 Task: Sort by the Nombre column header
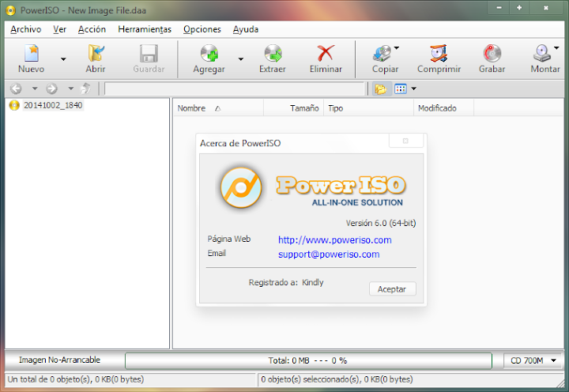218,108
